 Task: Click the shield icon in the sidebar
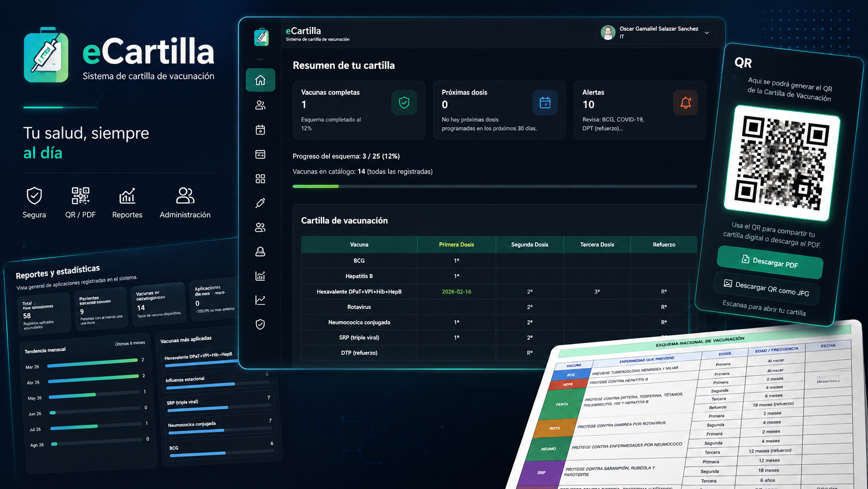coord(260,324)
